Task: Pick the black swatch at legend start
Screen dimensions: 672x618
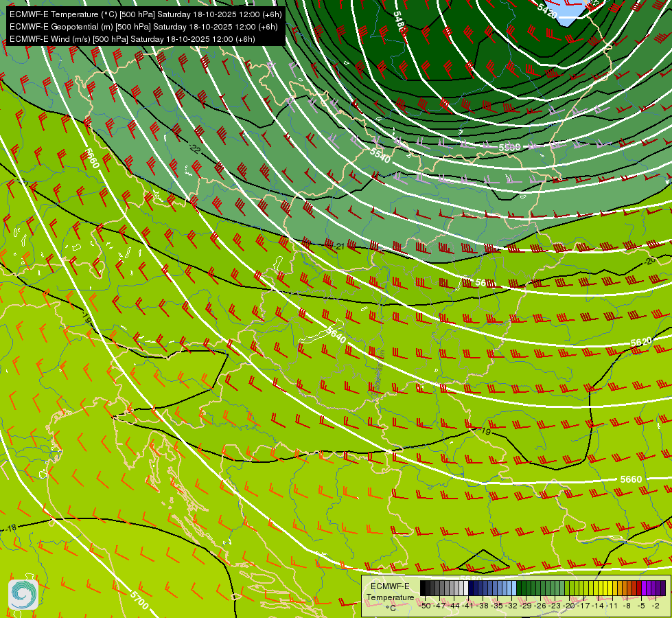Action: (x=423, y=588)
